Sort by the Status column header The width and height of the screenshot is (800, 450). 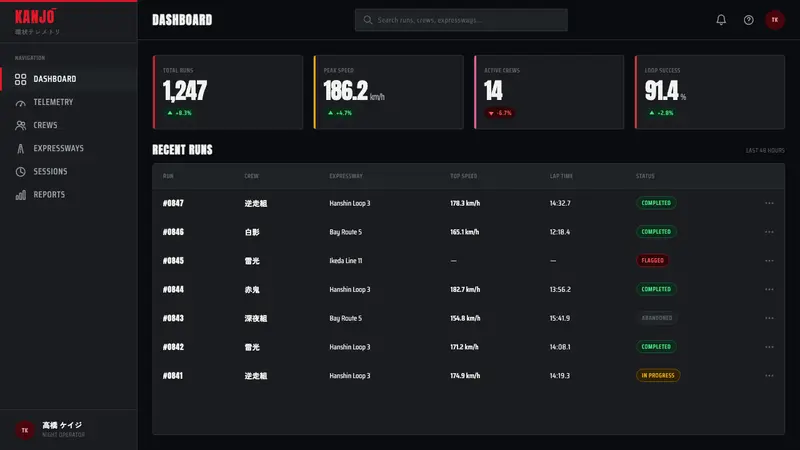tap(645, 176)
